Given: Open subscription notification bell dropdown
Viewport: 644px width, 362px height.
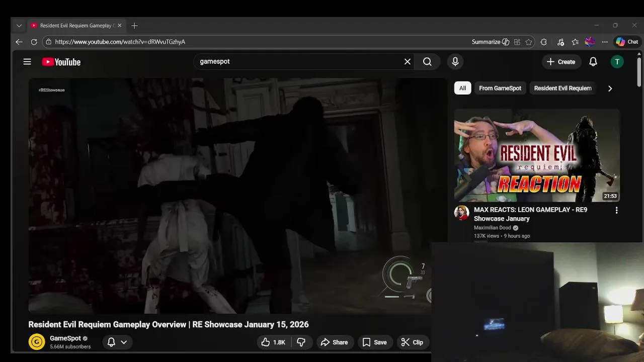Looking at the screenshot, I should coord(117,342).
